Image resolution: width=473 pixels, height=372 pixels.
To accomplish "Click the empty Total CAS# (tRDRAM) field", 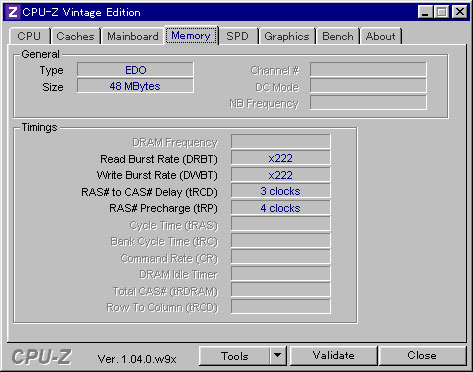I will [281, 290].
